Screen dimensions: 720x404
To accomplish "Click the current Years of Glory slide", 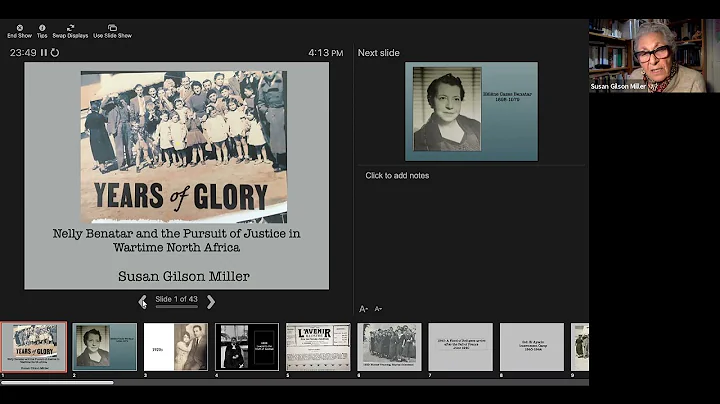I will pyautogui.click(x=177, y=176).
